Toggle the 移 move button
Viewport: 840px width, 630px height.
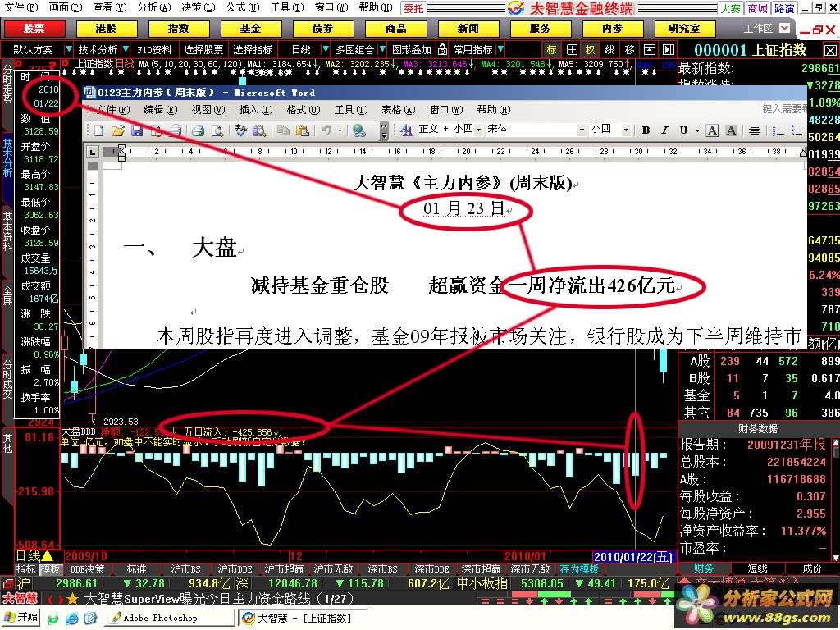(629, 50)
